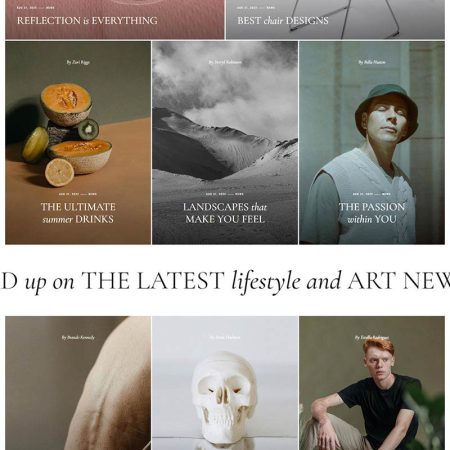Click the author byline on fabric card
Screen dimensions: 450x450
(78, 337)
